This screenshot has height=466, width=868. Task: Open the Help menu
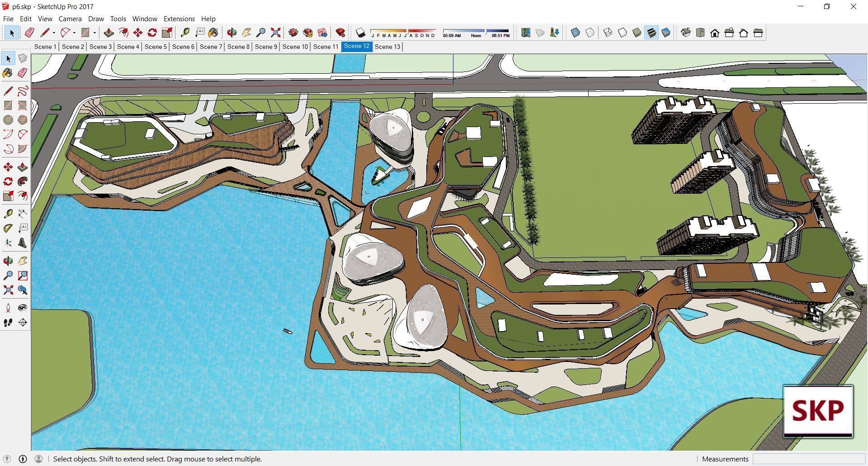pyautogui.click(x=208, y=19)
